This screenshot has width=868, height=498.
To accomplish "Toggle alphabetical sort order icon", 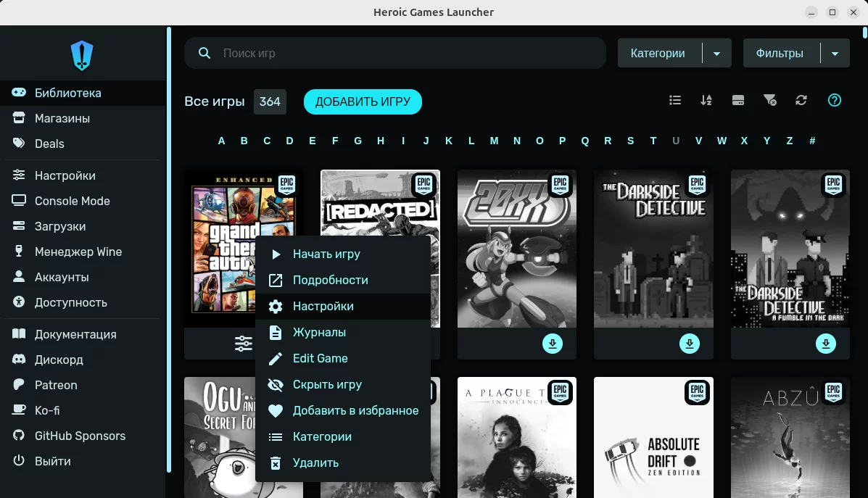I will tap(706, 100).
